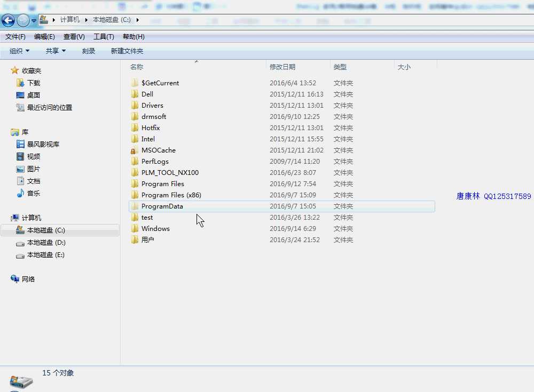Open the 查看(V) menu
The image size is (534, 392).
[x=74, y=37]
